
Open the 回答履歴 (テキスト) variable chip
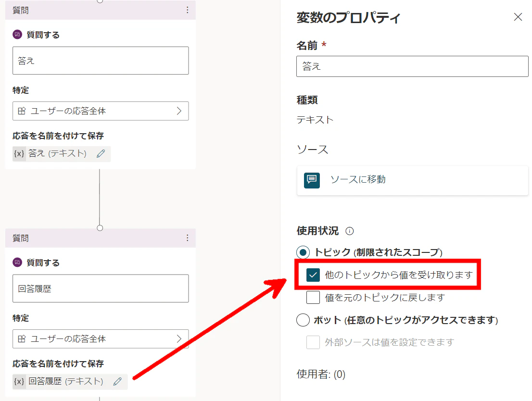click(x=70, y=382)
